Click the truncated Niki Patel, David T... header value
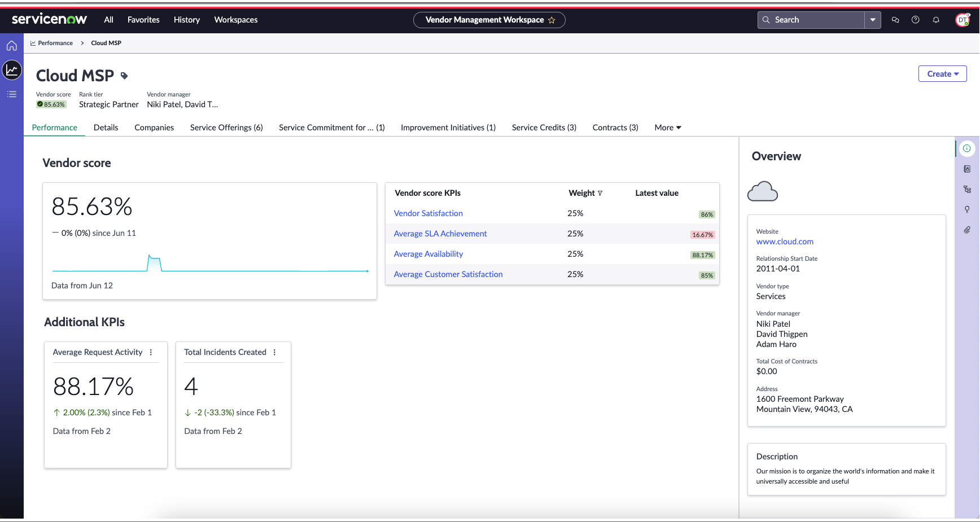 [x=182, y=104]
